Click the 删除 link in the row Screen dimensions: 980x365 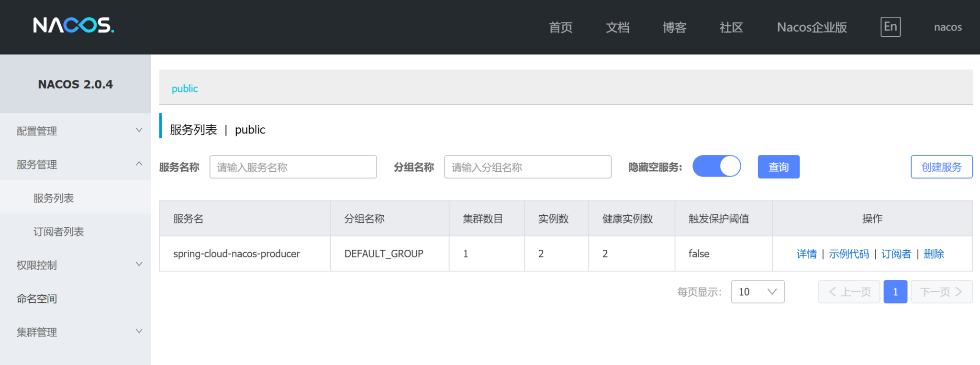[934, 254]
